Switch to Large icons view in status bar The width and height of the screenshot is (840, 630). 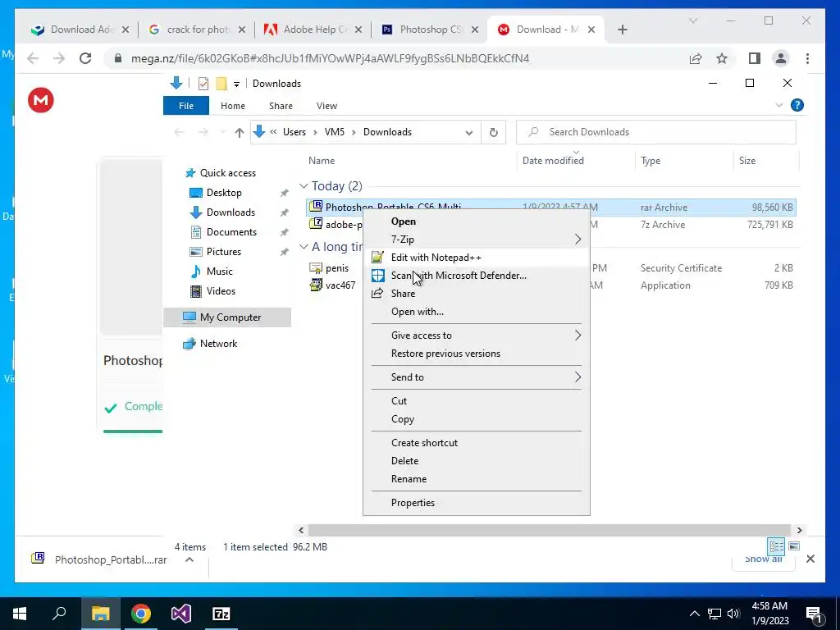[794, 546]
